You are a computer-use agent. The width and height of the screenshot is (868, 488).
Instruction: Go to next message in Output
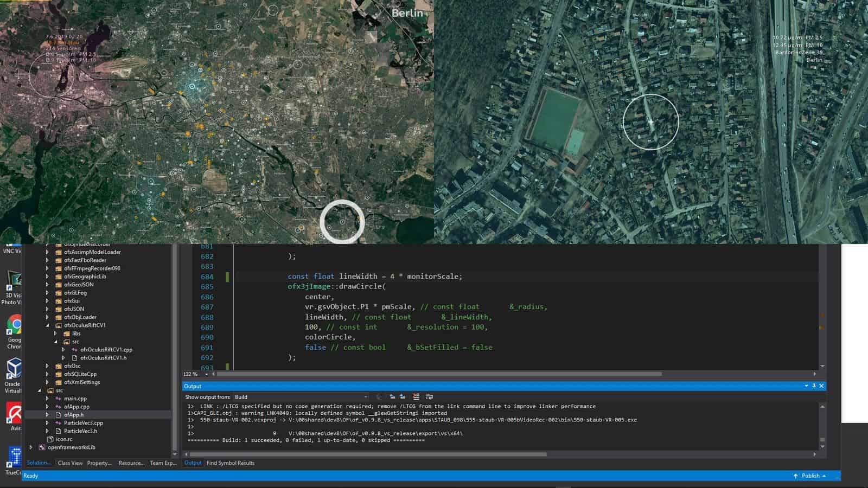pyautogui.click(x=403, y=397)
